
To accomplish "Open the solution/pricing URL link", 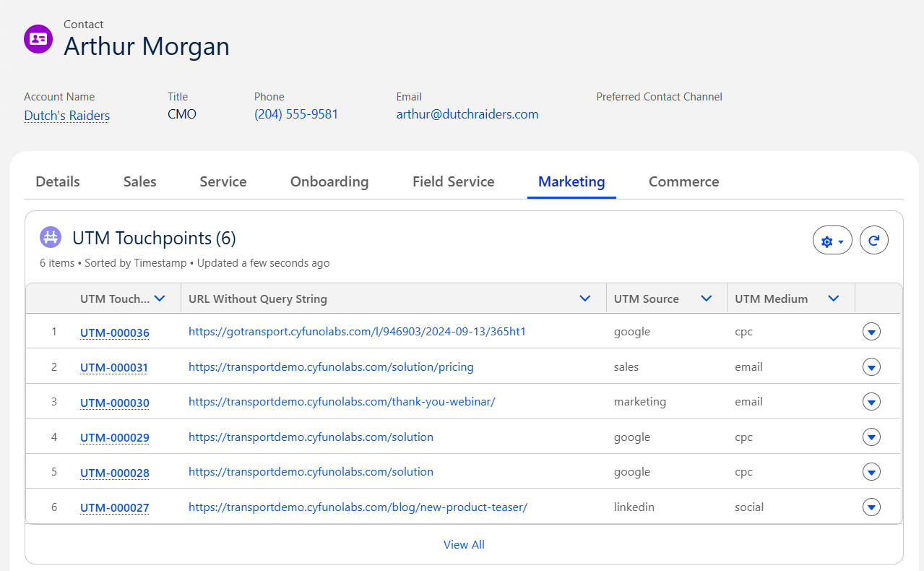I will coord(331,366).
